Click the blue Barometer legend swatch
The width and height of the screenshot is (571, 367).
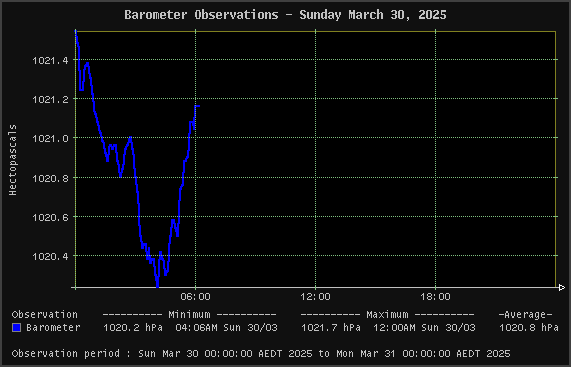pyautogui.click(x=16, y=327)
